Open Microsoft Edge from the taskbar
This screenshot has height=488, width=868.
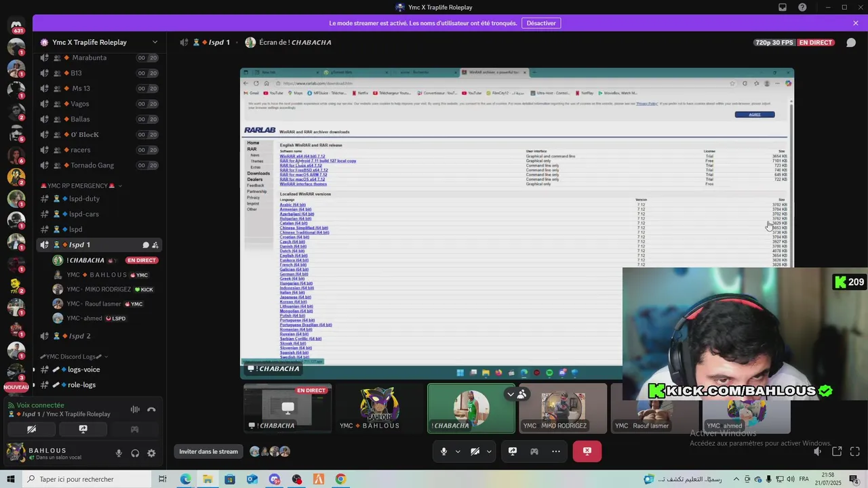coord(185,479)
